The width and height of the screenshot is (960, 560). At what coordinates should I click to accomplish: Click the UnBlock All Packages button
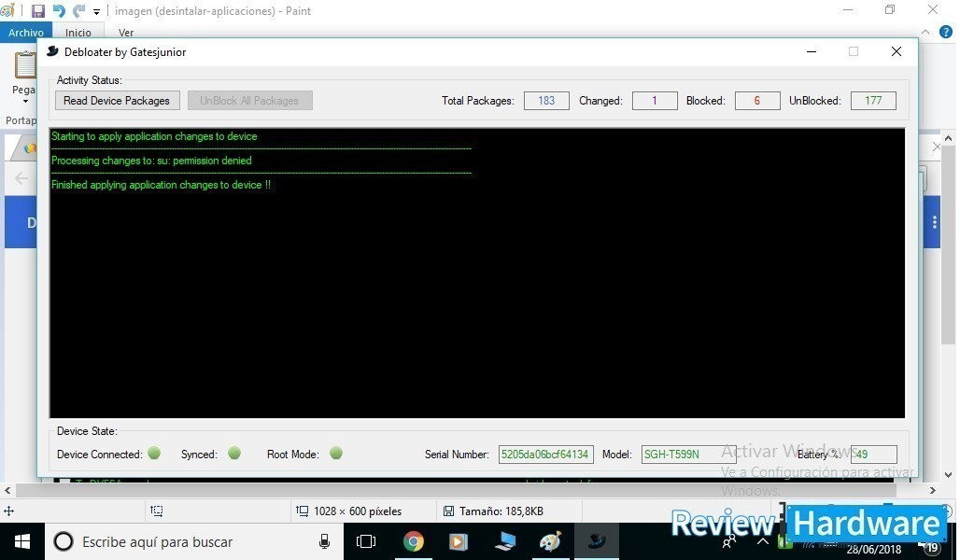click(x=249, y=101)
